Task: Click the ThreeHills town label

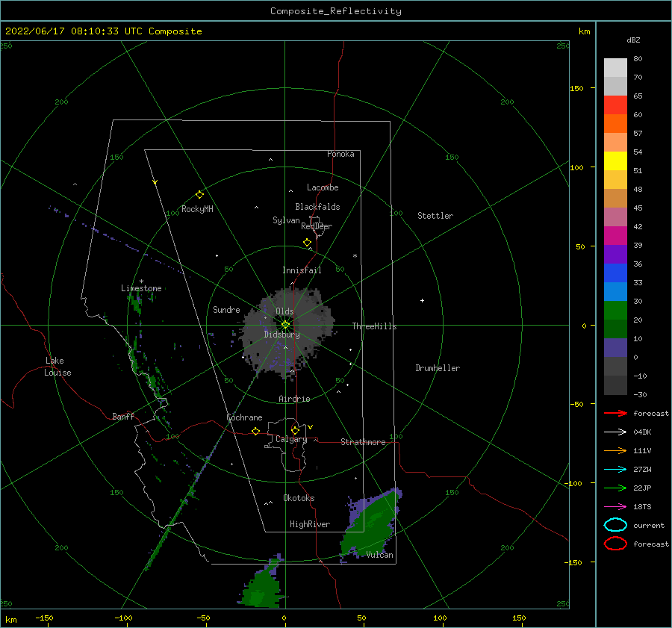Action: [374, 326]
